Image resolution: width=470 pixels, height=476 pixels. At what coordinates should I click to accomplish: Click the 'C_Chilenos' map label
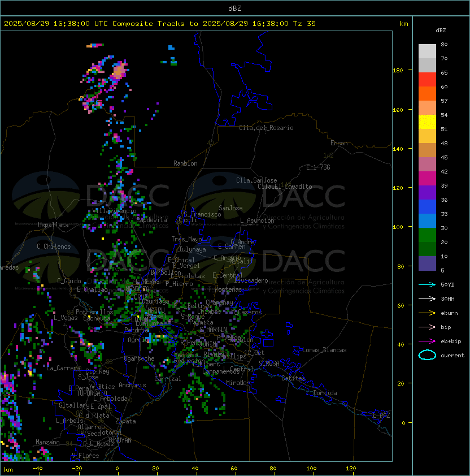coord(54,246)
